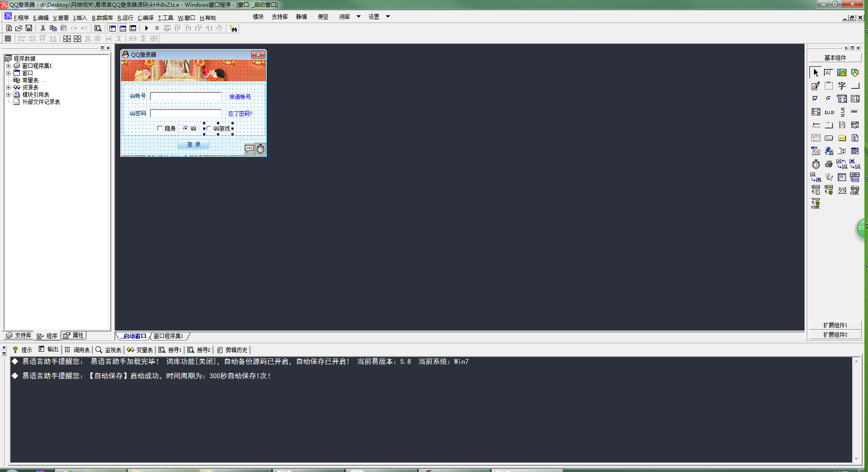Image resolution: width=868 pixels, height=472 pixels.
Task: Click the Run (play) toolbar button
Action: 146,28
